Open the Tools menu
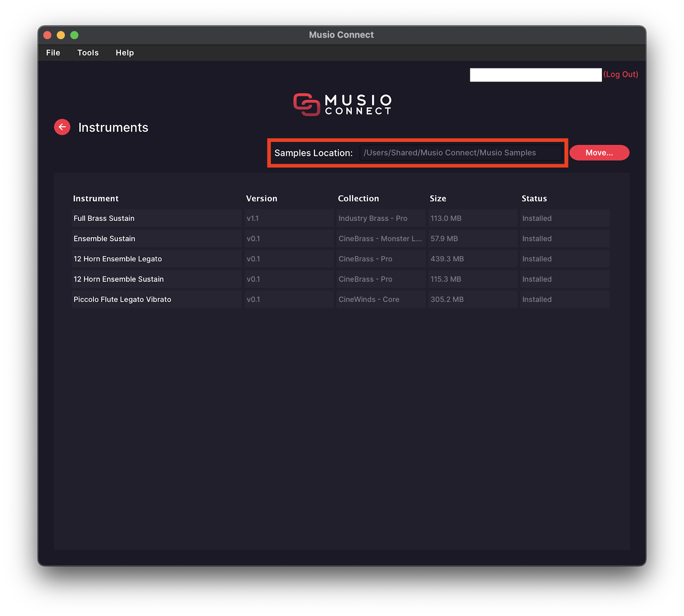Image resolution: width=684 pixels, height=616 pixels. click(x=88, y=53)
